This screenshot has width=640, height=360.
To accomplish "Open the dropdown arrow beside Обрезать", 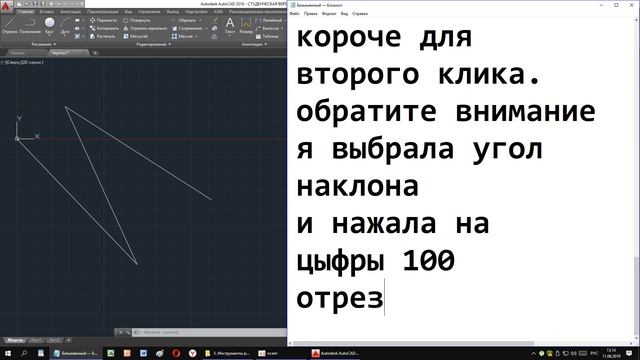I will point(200,20).
